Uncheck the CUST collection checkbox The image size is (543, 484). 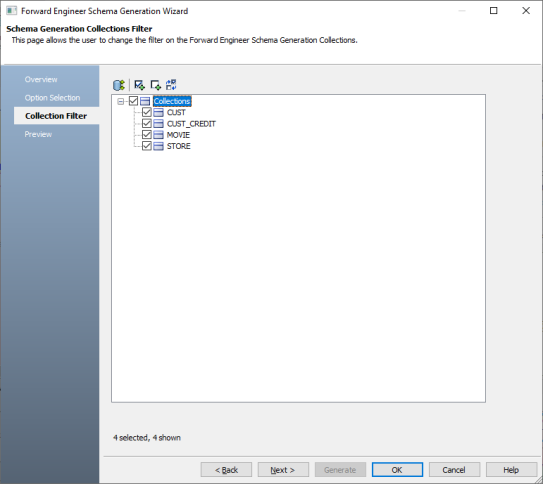click(x=147, y=112)
